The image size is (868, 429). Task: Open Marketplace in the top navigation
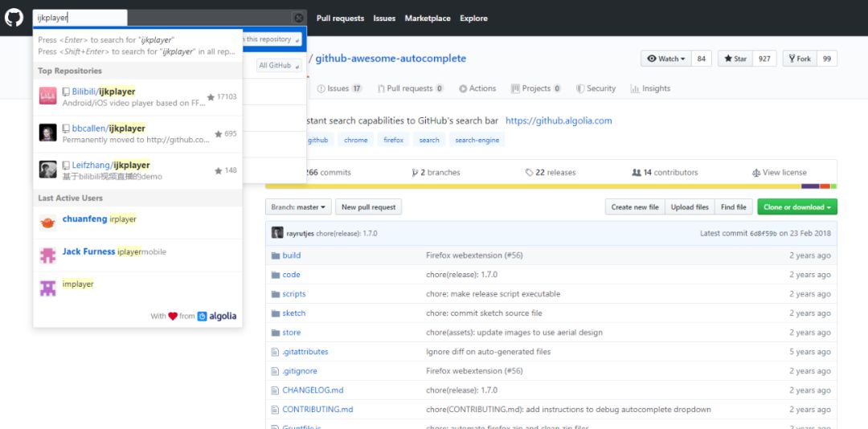428,18
